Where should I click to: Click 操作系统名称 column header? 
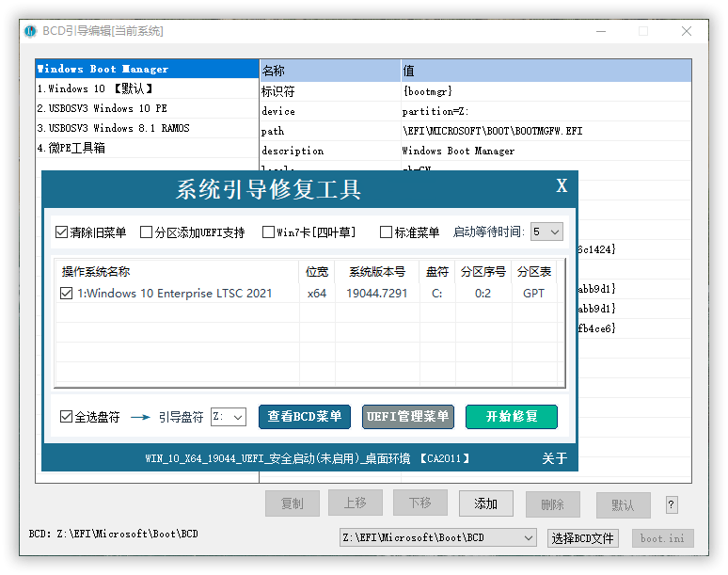(x=178, y=272)
